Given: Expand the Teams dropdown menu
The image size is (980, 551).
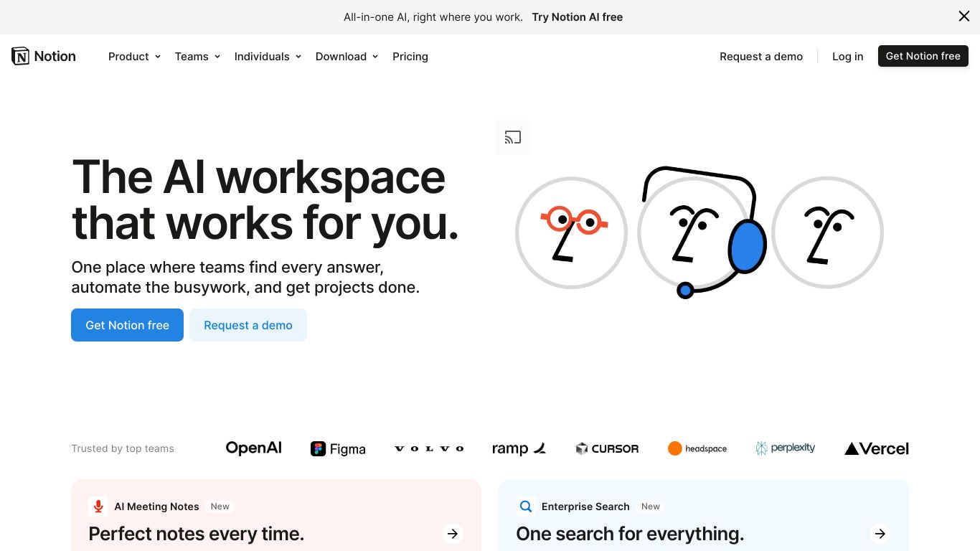Looking at the screenshot, I should pos(197,57).
